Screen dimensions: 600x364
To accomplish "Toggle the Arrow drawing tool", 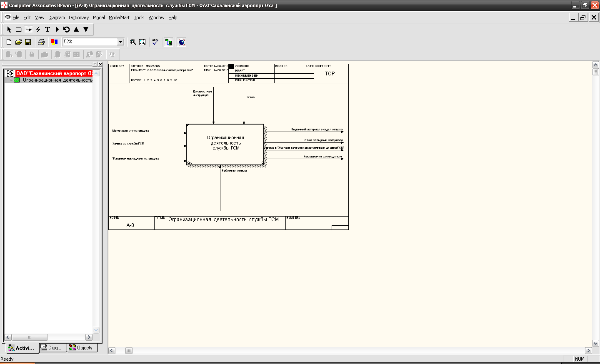I will pyautogui.click(x=28, y=30).
